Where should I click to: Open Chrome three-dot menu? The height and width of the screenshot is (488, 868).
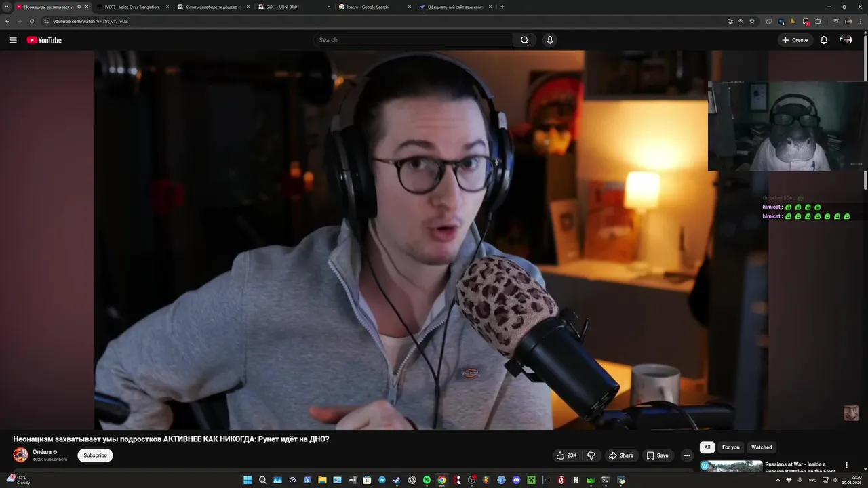(x=861, y=21)
